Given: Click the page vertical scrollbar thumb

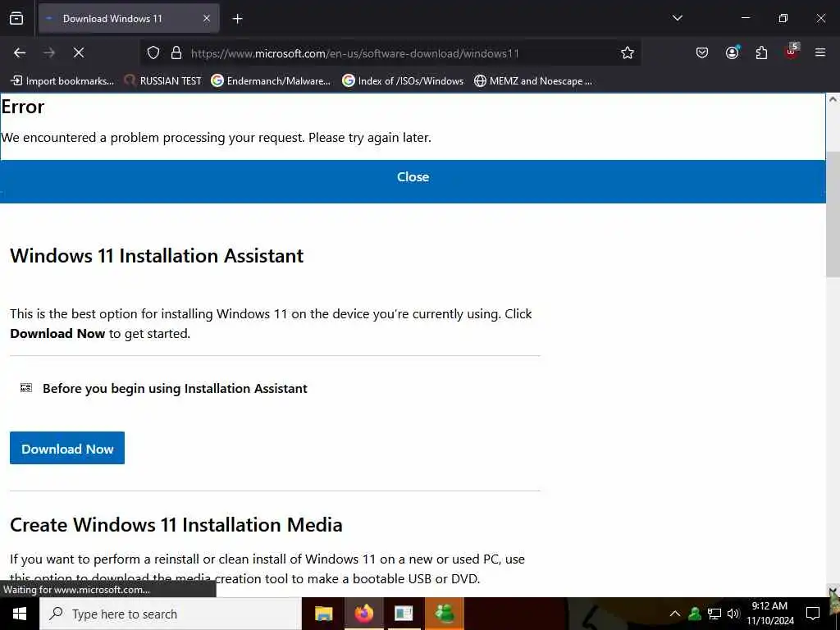Looking at the screenshot, I should pos(833,214).
